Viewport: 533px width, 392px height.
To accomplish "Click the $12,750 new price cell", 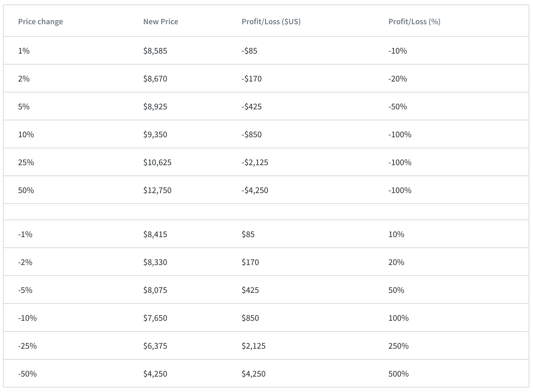I will click(157, 190).
